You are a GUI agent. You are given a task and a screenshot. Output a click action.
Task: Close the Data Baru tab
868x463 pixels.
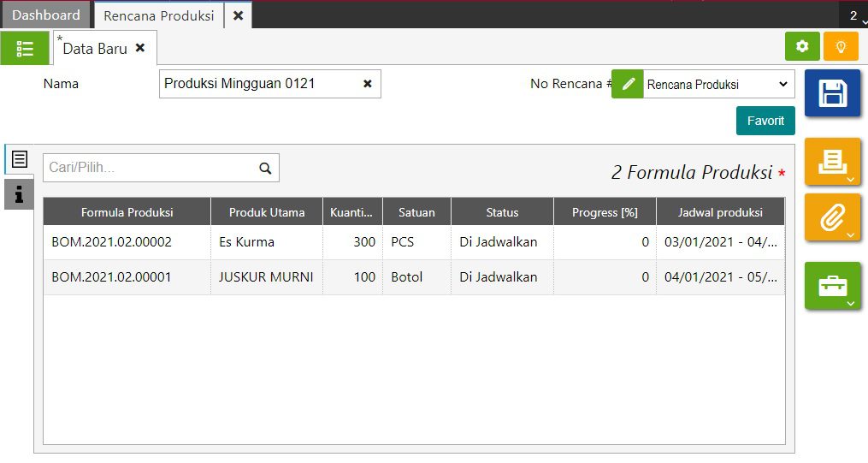[140, 49]
